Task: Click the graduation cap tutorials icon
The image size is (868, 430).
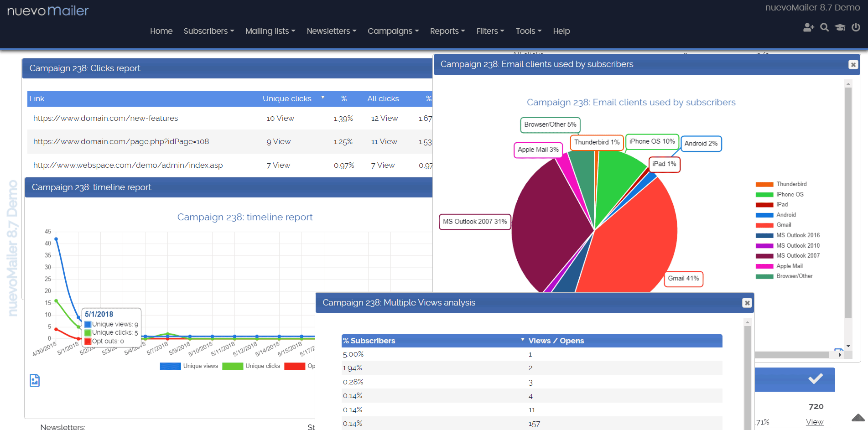Action: click(840, 28)
